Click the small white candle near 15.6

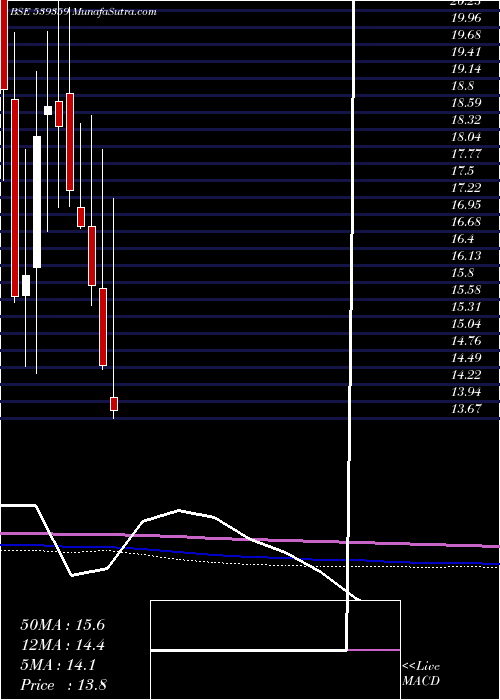pyautogui.click(x=26, y=285)
